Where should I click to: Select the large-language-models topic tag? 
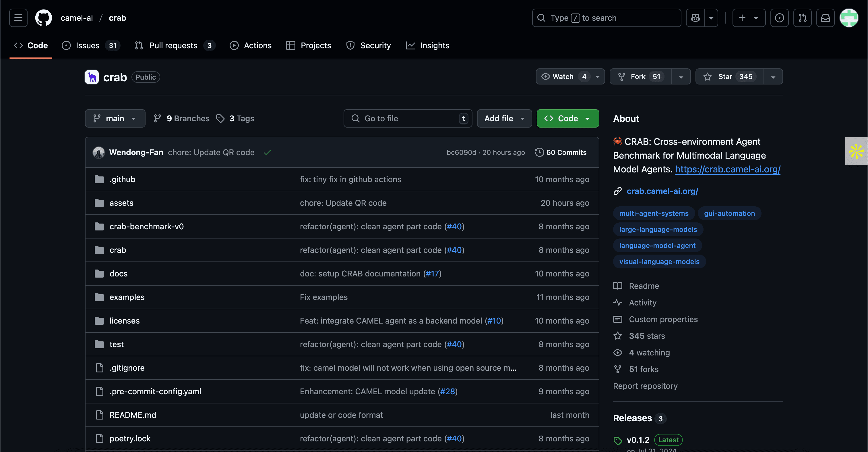coord(658,230)
